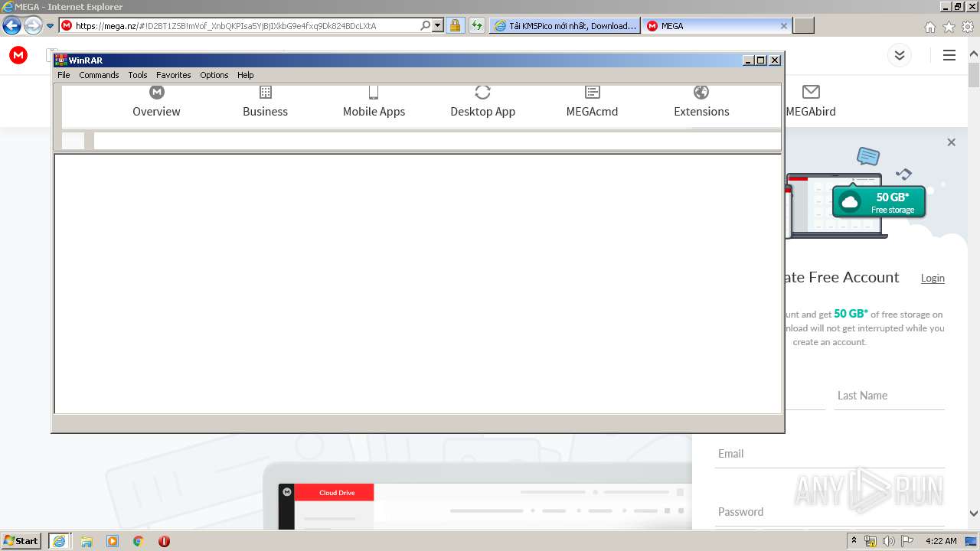The width and height of the screenshot is (980, 551).
Task: Open the recent pages dropdown beside forward arrow
Action: [50, 26]
